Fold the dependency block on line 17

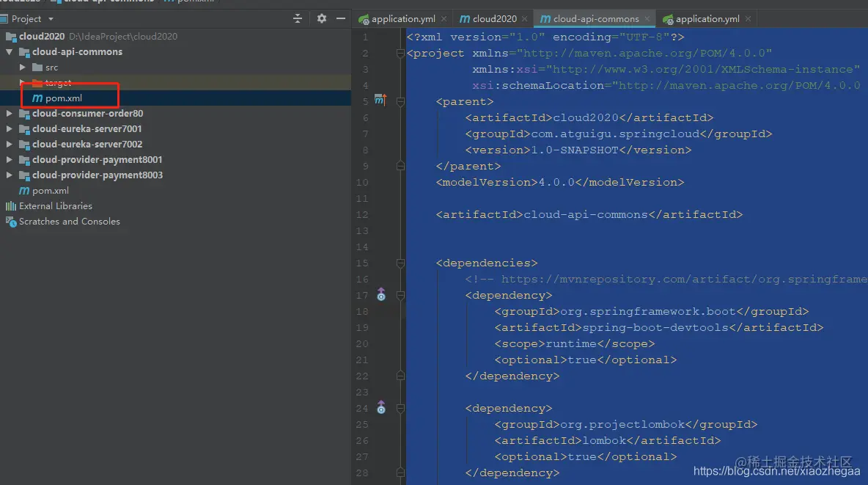tap(401, 296)
